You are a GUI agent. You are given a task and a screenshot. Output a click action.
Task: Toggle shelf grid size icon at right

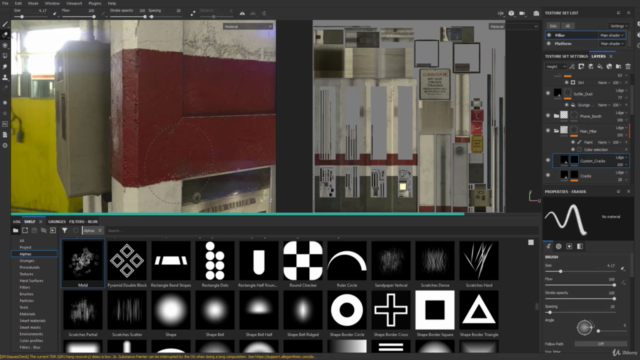coord(531,242)
